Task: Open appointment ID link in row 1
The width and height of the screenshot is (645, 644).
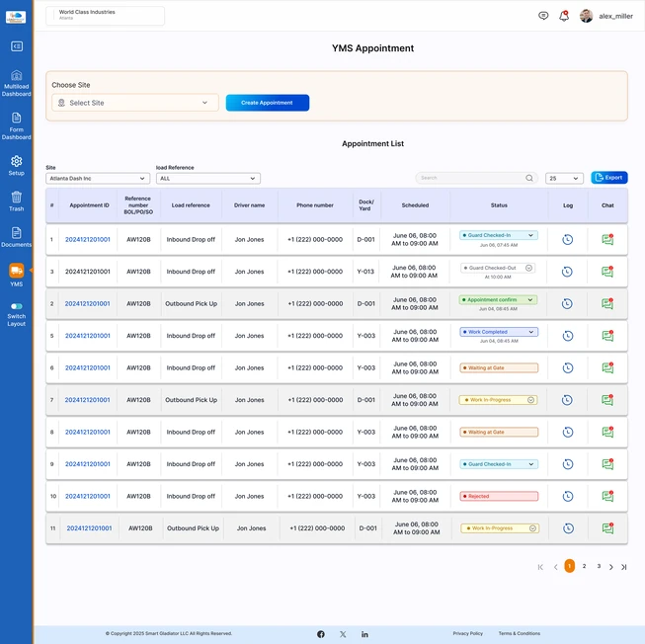Action: [88, 239]
